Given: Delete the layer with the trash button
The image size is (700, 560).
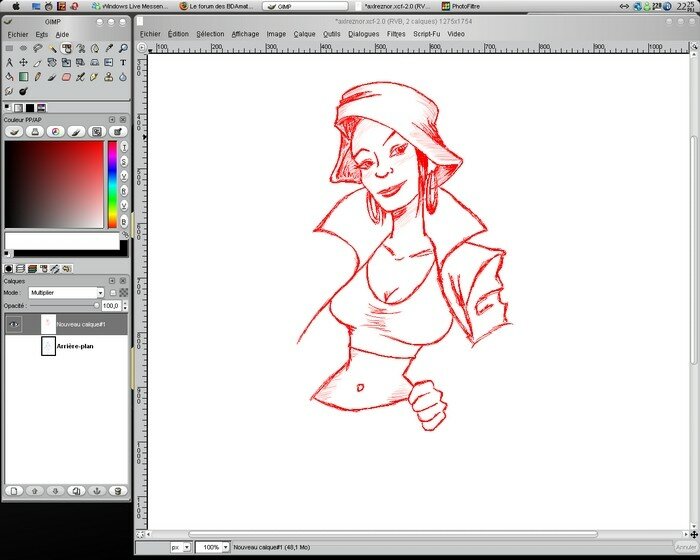Looking at the screenshot, I should 118,491.
